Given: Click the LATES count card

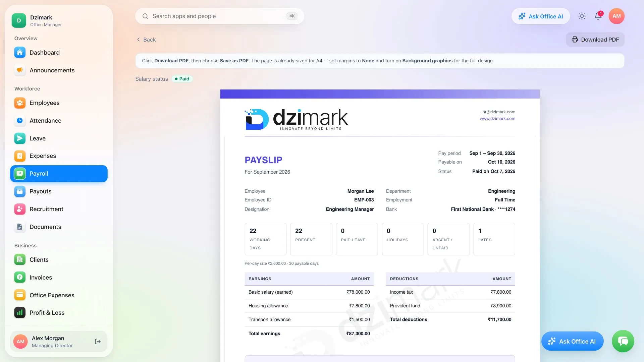Looking at the screenshot, I should pyautogui.click(x=494, y=239).
